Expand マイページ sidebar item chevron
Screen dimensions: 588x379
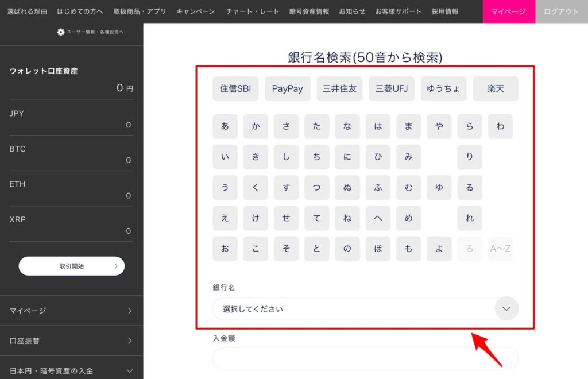pyautogui.click(x=130, y=311)
